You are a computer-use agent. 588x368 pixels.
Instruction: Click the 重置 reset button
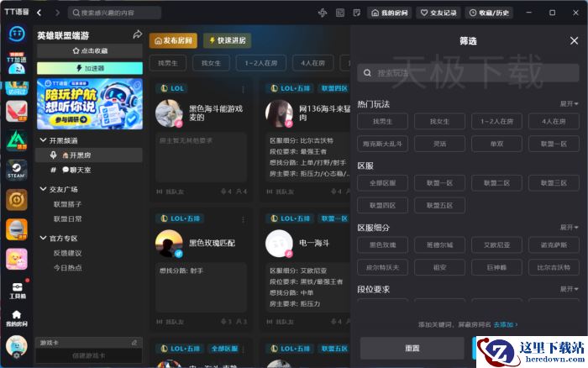pyautogui.click(x=412, y=348)
